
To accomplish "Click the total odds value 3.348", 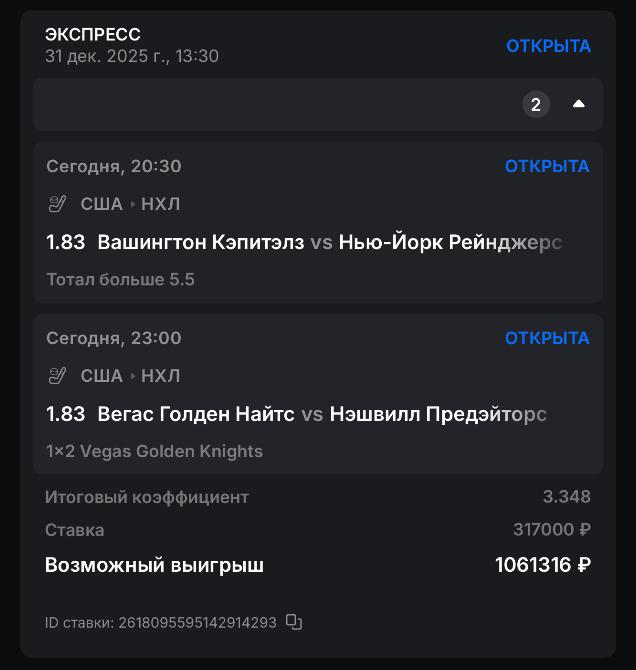I will point(566,496).
